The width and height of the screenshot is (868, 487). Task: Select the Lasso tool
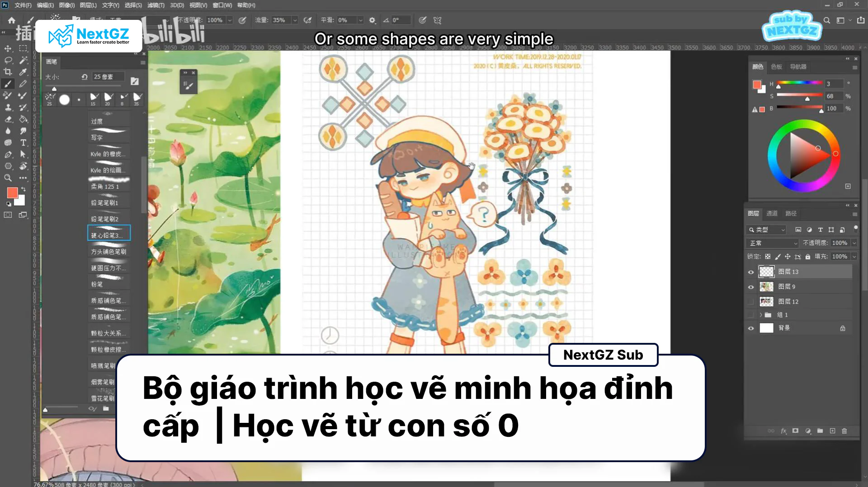point(8,60)
